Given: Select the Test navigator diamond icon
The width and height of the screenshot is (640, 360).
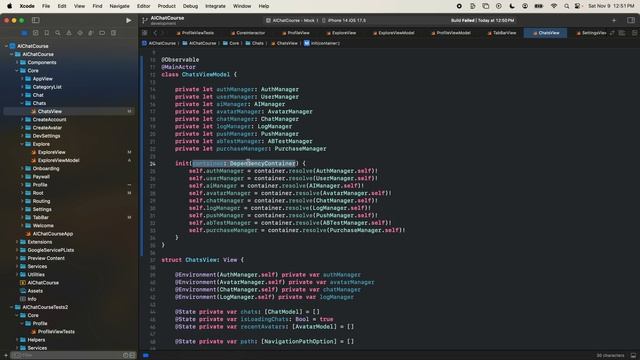Looking at the screenshot, I should tap(80, 33).
